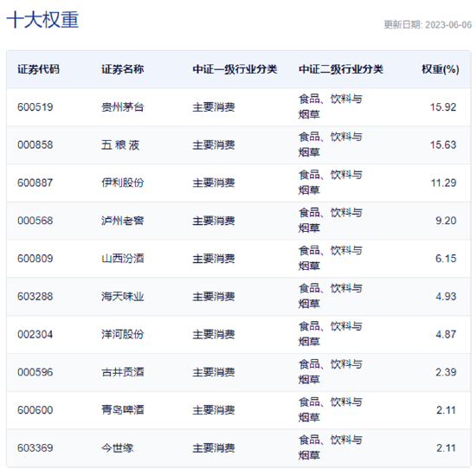Click the 古井贡酒 security name

(123, 372)
